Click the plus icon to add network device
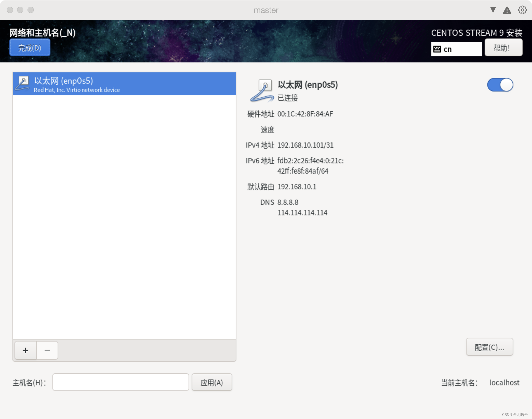This screenshot has height=419, width=532. (x=25, y=350)
